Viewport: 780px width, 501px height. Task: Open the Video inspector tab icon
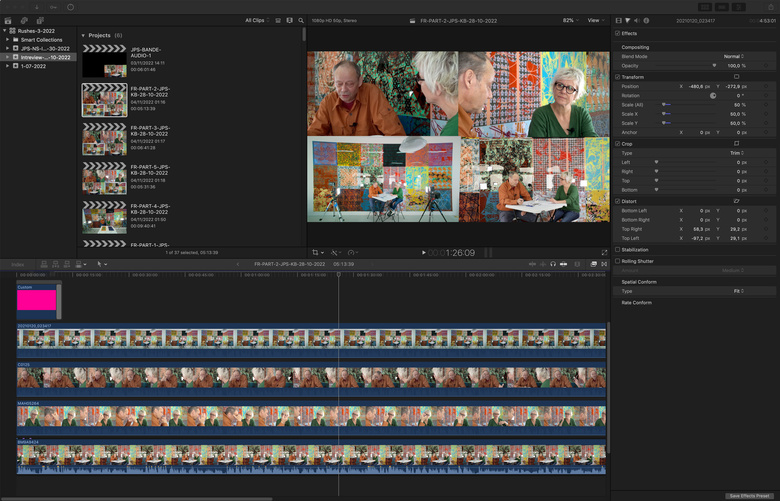[618, 20]
